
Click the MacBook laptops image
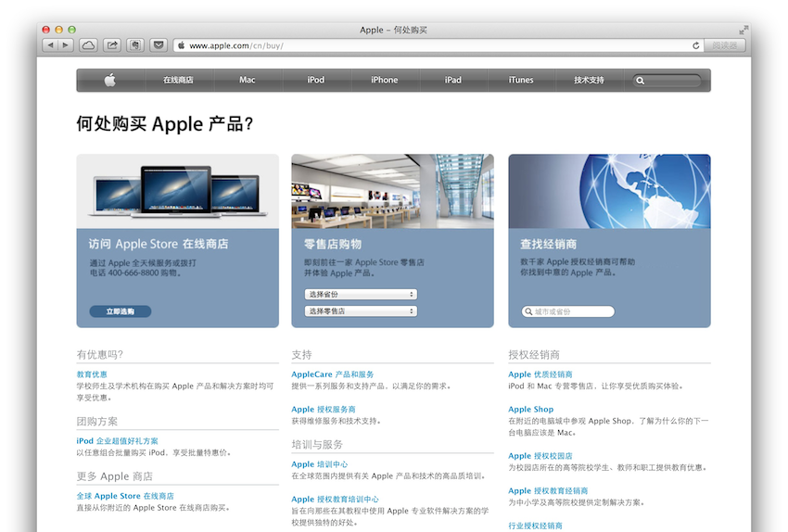177,192
